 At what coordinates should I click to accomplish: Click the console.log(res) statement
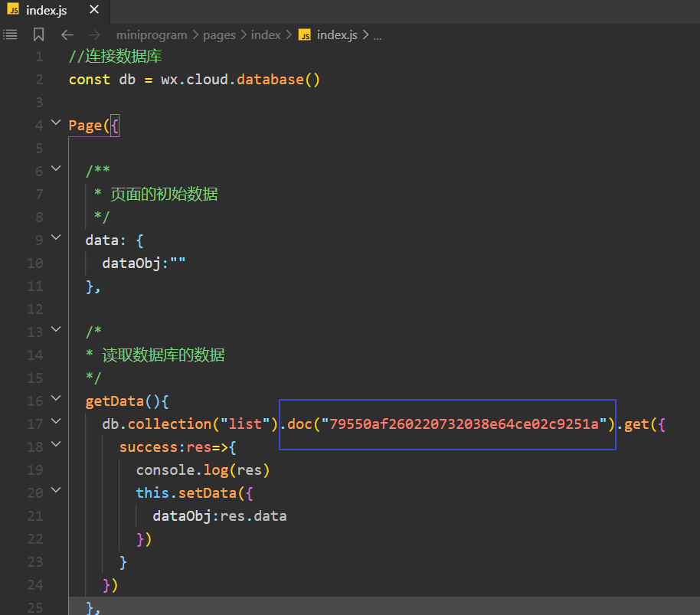pos(203,470)
